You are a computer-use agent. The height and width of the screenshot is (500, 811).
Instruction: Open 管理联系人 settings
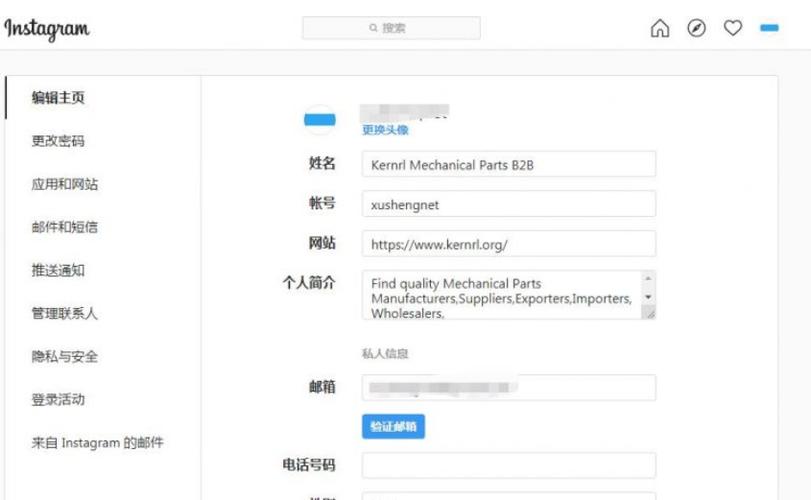(x=65, y=313)
